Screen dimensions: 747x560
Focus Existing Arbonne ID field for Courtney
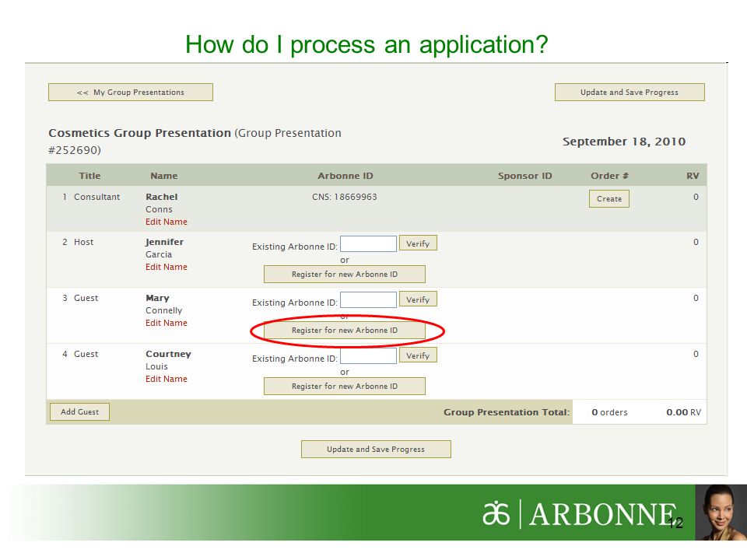click(368, 355)
